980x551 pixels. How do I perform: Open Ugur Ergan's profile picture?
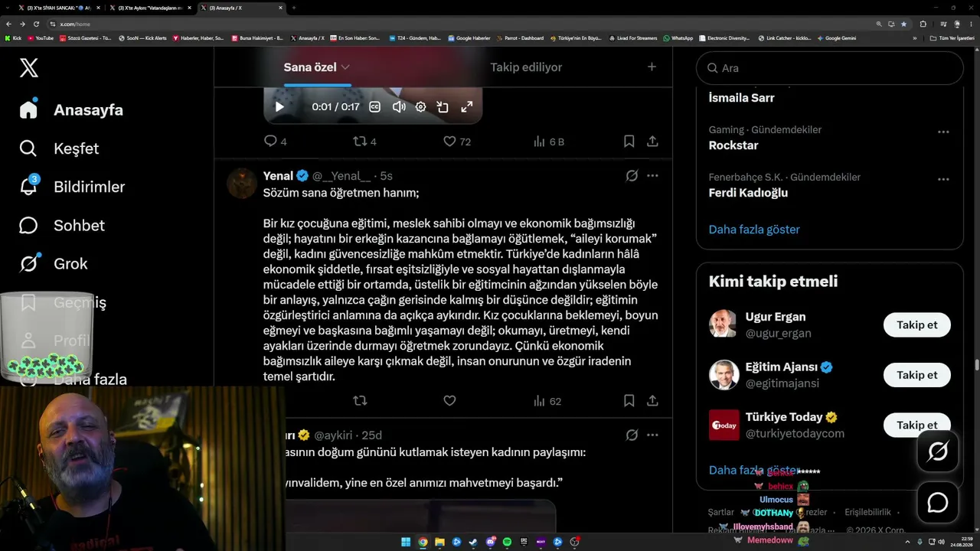coord(724,324)
